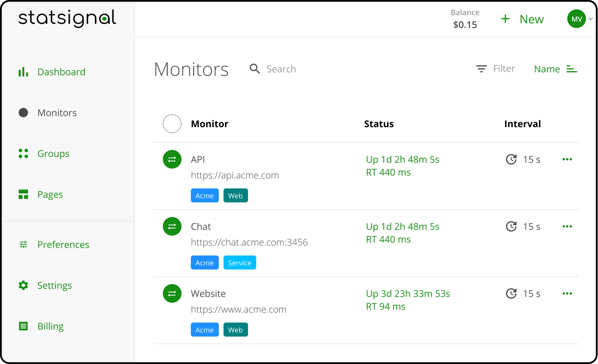598x364 pixels.
Task: Open Preferences from the sidebar
Action: point(63,245)
